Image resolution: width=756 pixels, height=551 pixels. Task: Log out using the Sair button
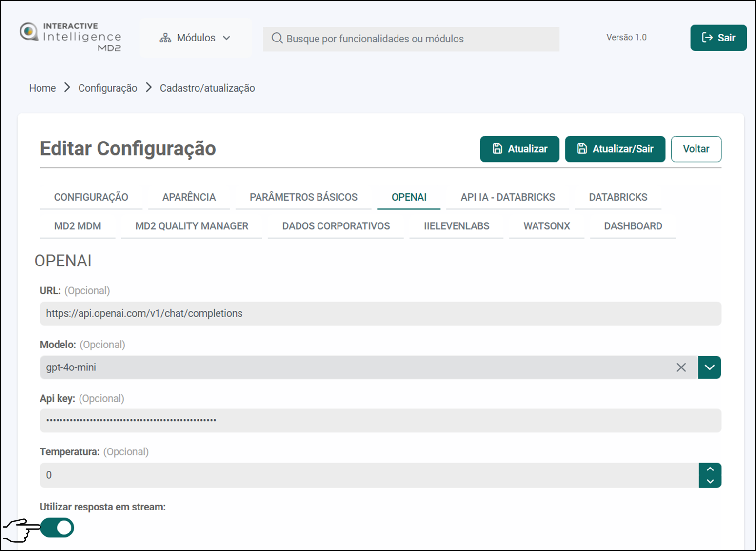pos(718,38)
